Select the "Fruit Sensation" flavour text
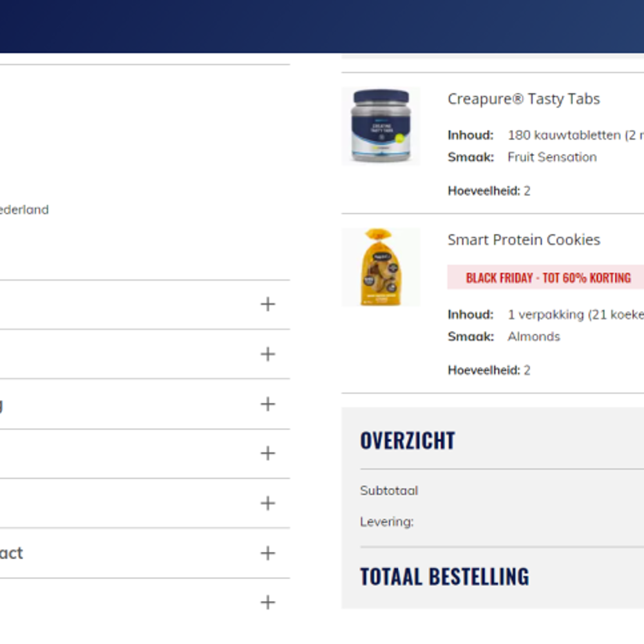644x644 pixels. tap(552, 157)
